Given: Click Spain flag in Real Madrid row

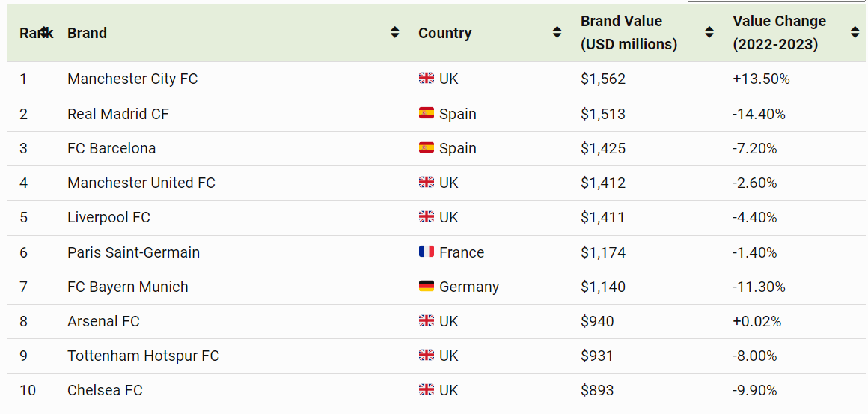Looking at the screenshot, I should [x=427, y=113].
